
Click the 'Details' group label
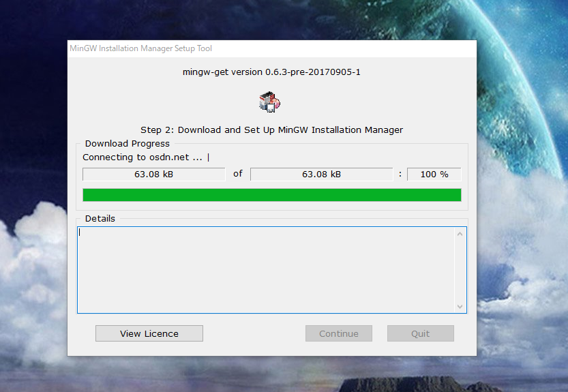[100, 218]
